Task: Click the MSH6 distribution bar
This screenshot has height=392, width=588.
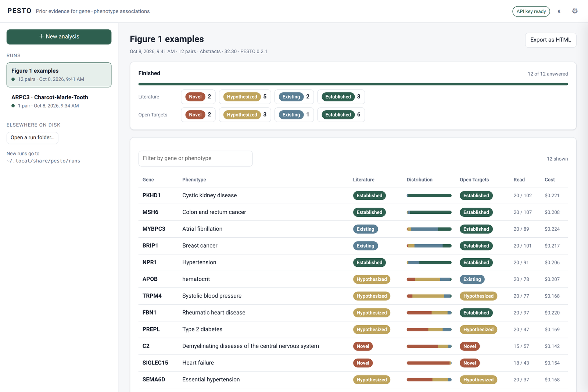Action: [x=429, y=212]
